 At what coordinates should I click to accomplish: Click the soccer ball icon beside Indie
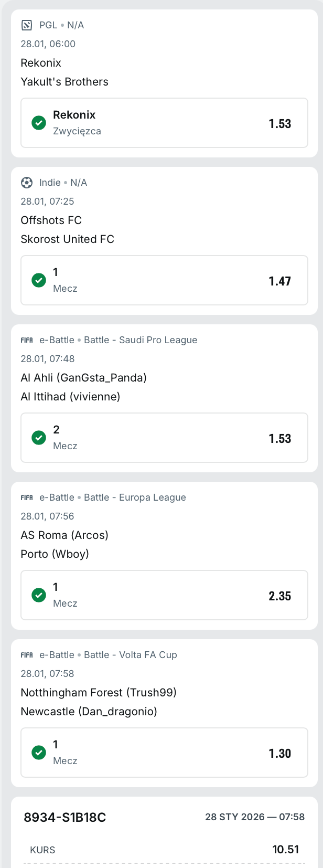point(27,183)
